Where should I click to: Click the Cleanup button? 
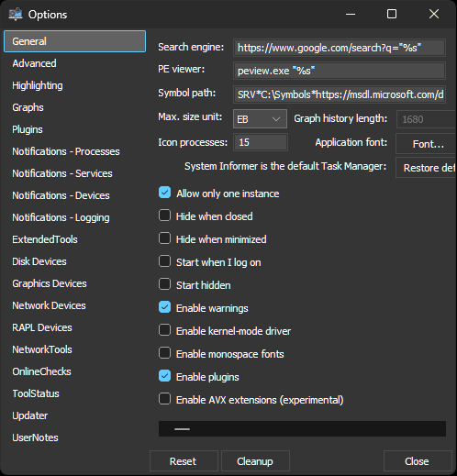[255, 461]
